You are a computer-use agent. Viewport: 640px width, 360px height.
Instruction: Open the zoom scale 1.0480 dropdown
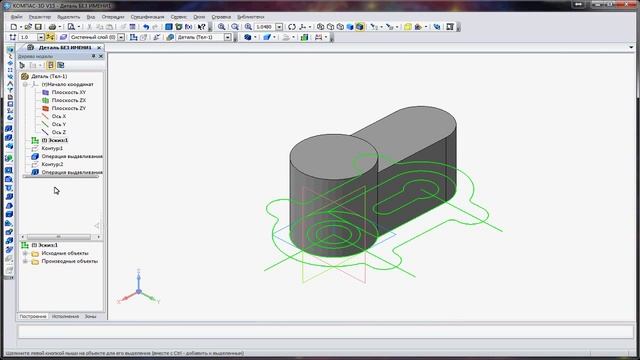pos(279,27)
